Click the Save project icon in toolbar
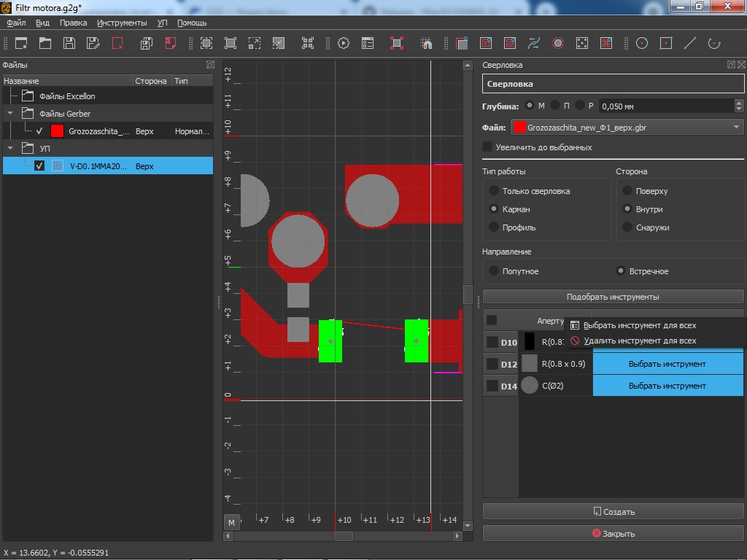 click(x=69, y=43)
